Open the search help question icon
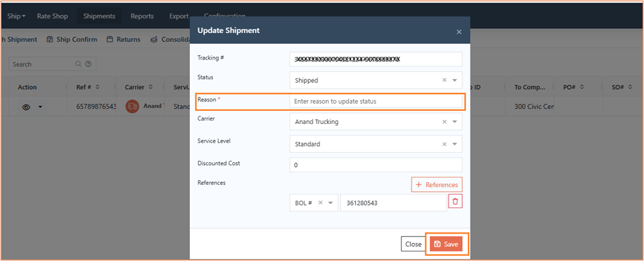The height and width of the screenshot is (261, 644). [x=88, y=64]
